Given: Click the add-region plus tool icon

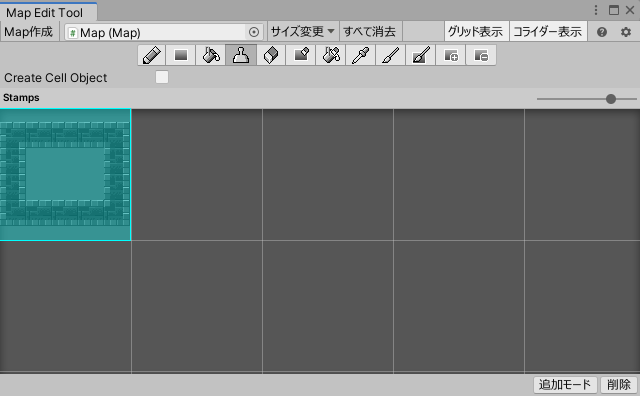Looking at the screenshot, I should pos(451,55).
